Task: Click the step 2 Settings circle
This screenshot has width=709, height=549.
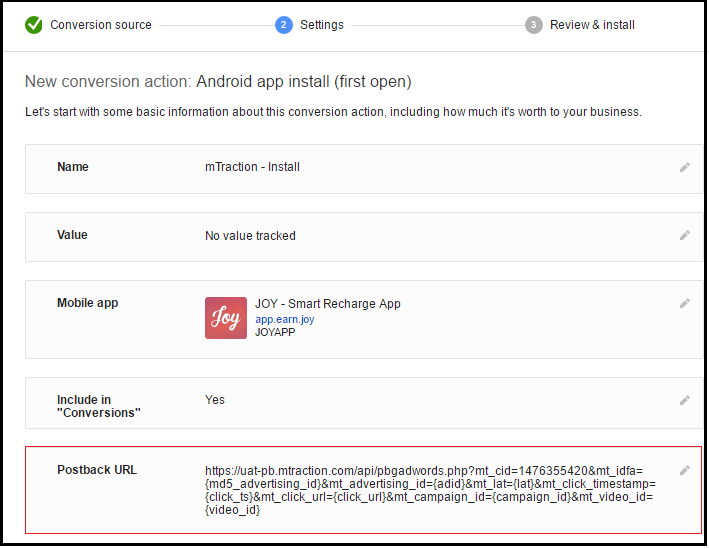Action: click(x=284, y=25)
